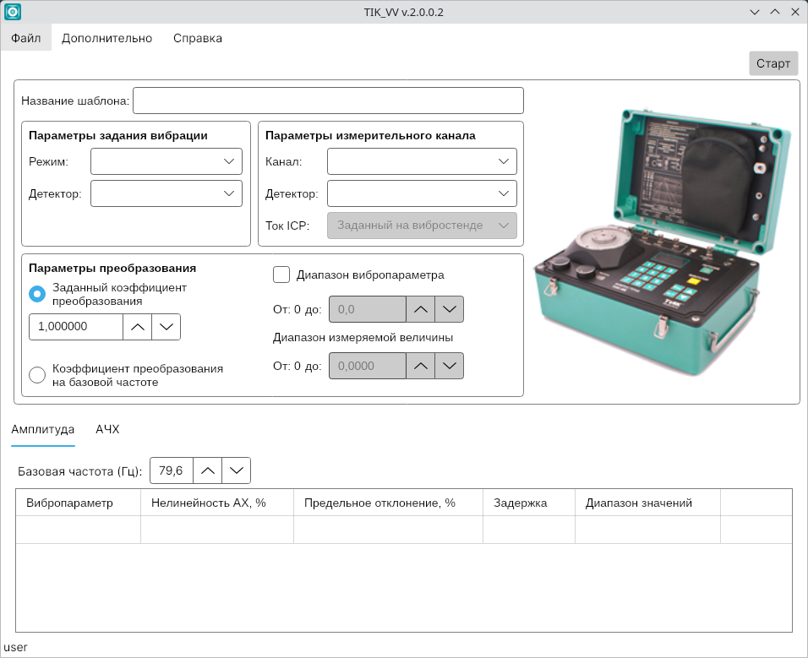Click the TIK_VV app icon in title bar
The width and height of the screenshot is (808, 658).
click(12, 12)
